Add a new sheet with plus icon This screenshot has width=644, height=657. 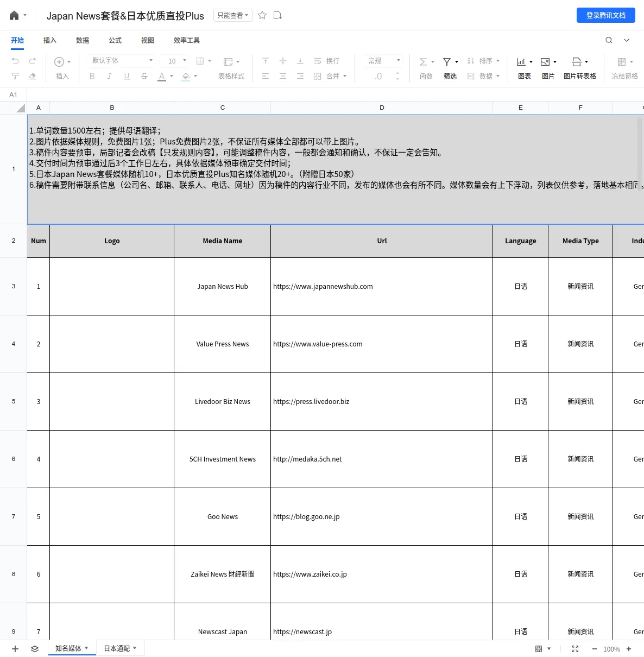coord(15,649)
